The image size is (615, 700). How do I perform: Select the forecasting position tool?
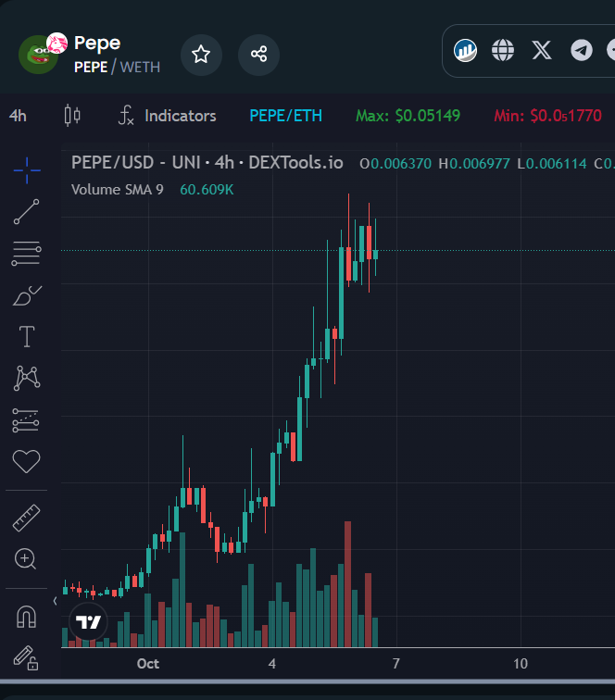tap(26, 420)
